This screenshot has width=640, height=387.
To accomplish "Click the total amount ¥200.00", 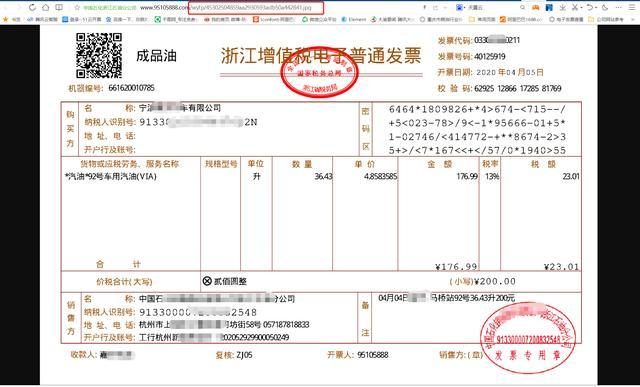I will click(496, 281).
